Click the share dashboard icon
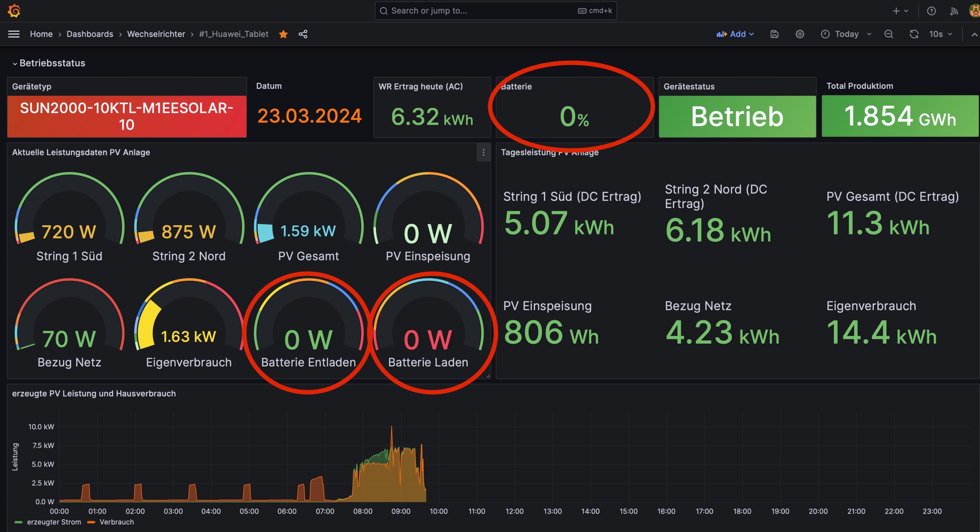 pos(303,34)
